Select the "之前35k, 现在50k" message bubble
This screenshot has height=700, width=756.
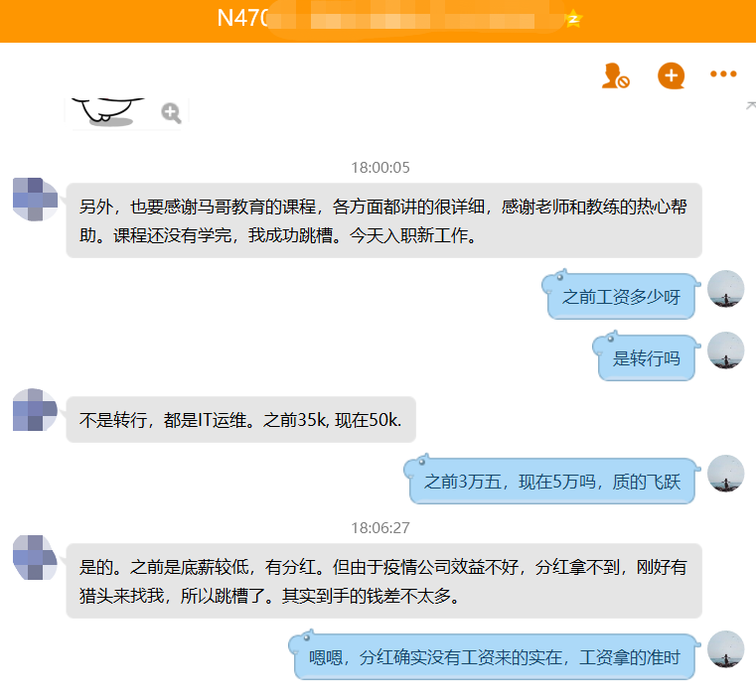(240, 420)
